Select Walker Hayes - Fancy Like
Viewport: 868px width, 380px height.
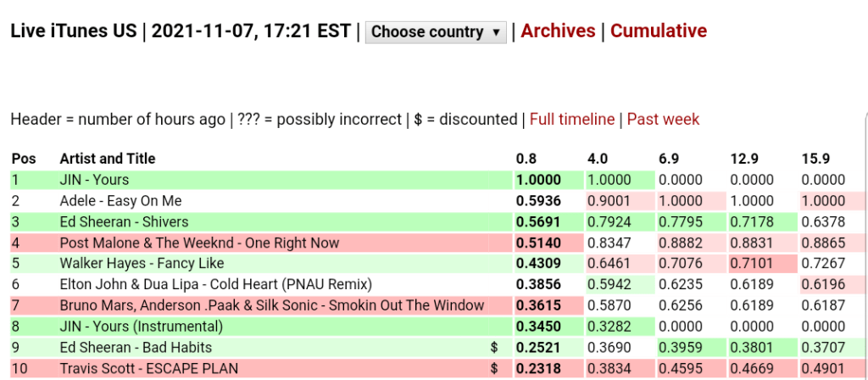click(x=142, y=264)
